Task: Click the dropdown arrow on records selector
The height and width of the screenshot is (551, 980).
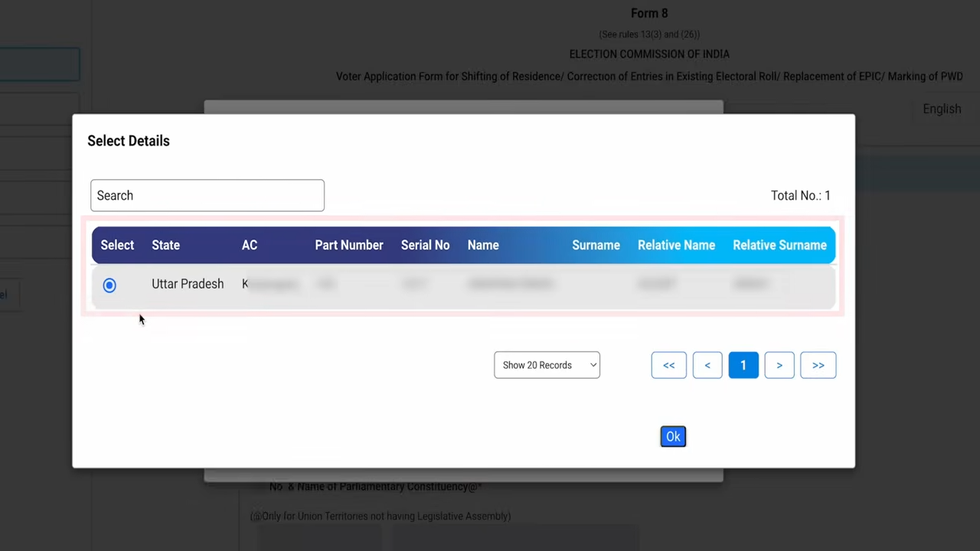Action: 592,365
